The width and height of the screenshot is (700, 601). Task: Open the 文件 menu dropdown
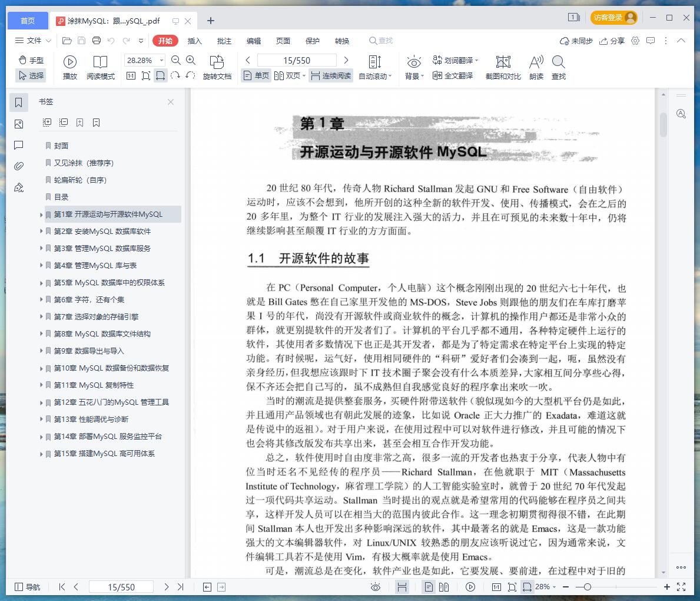click(x=33, y=41)
